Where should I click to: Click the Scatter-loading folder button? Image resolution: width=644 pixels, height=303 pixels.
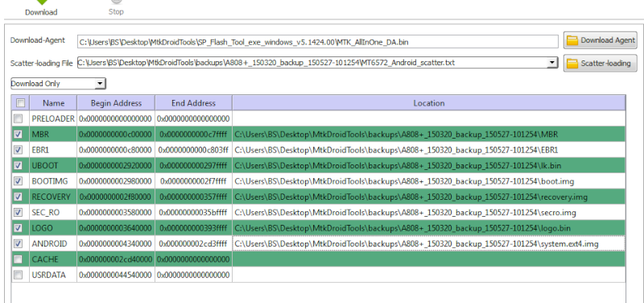(x=601, y=64)
